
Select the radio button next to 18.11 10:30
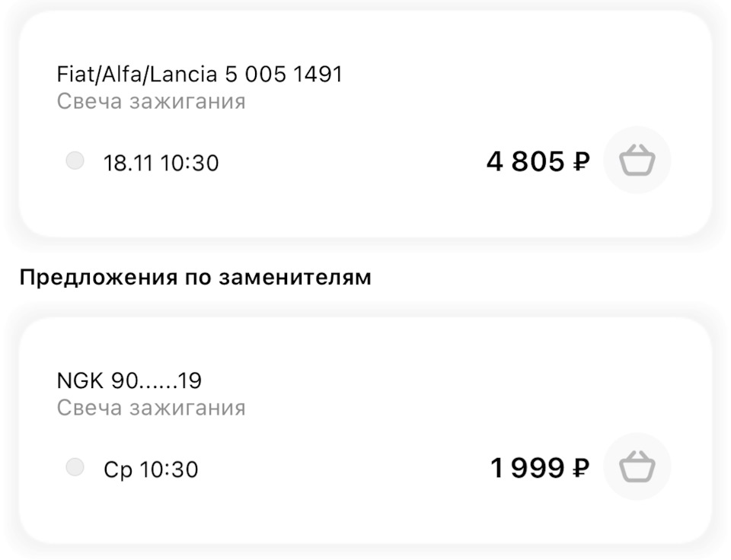tap(75, 161)
